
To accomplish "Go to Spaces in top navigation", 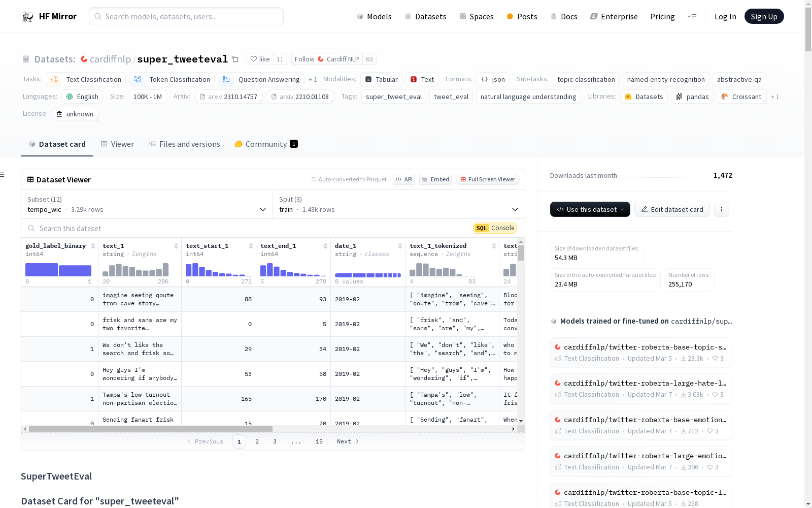I will 476,16.
